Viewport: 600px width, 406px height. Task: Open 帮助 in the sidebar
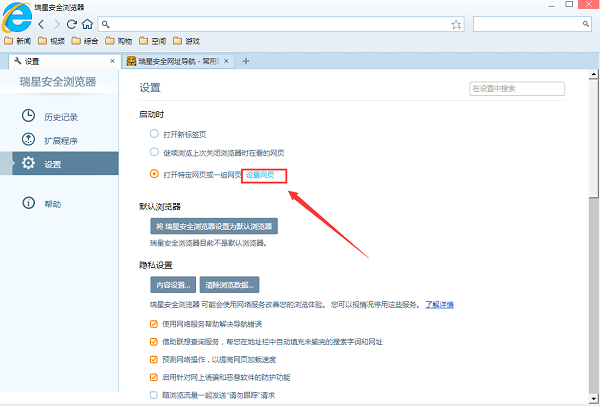52,204
